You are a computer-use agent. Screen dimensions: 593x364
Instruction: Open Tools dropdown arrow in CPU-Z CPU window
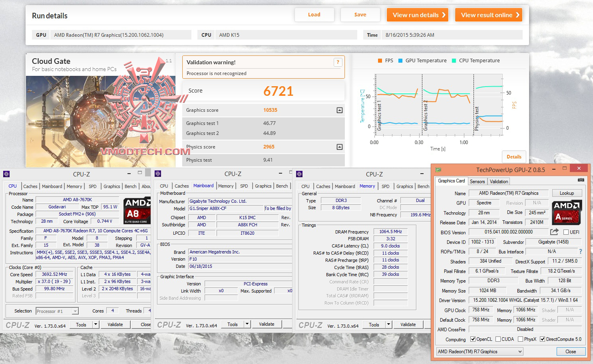click(96, 324)
